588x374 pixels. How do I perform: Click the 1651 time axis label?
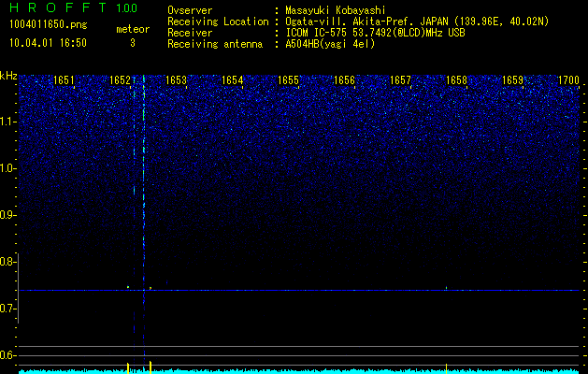coord(64,80)
